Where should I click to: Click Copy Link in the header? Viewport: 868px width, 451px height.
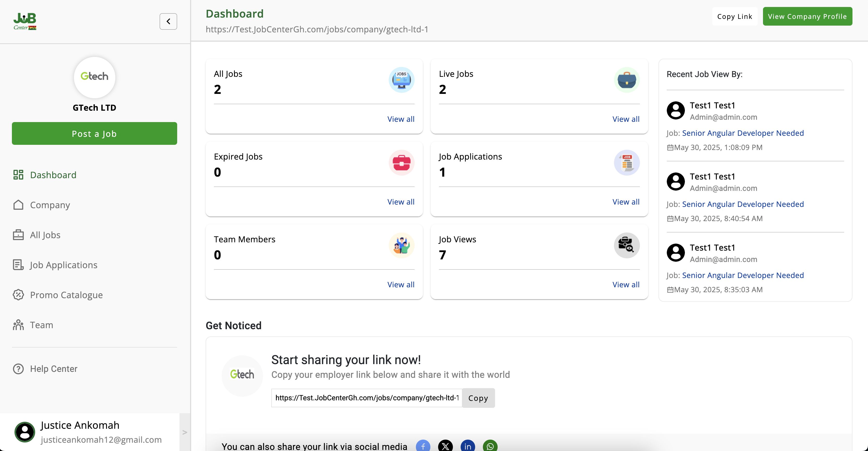click(x=734, y=16)
